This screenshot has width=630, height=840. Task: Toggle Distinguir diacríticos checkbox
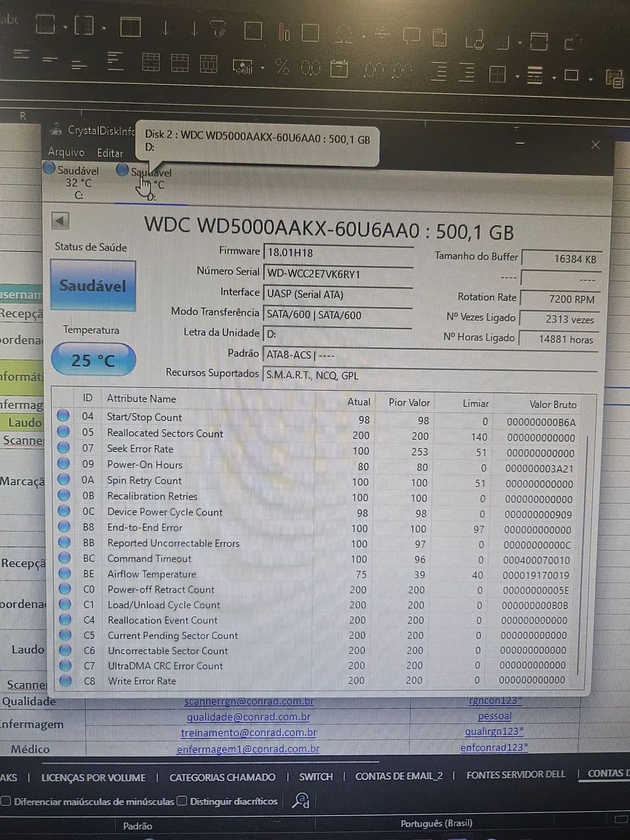(x=182, y=801)
